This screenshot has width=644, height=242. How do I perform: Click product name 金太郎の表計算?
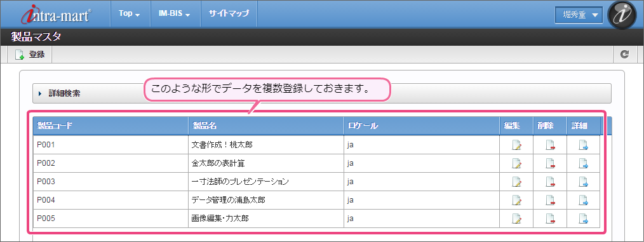coord(218,163)
